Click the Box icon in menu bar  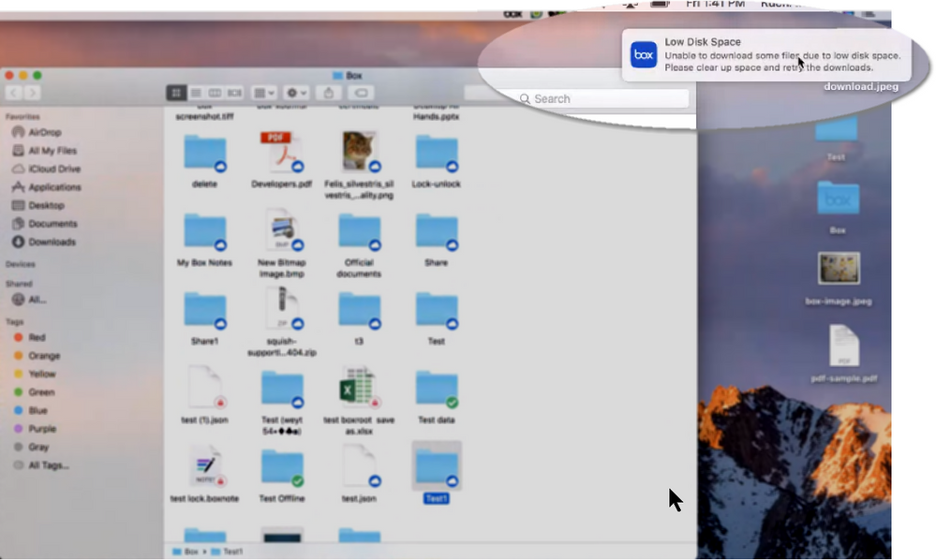pos(513,14)
